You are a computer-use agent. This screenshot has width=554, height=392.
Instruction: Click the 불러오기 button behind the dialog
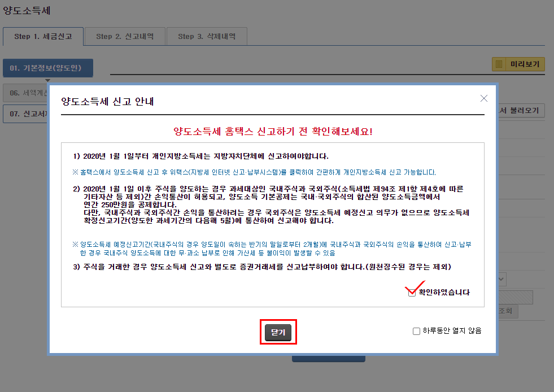[521, 111]
